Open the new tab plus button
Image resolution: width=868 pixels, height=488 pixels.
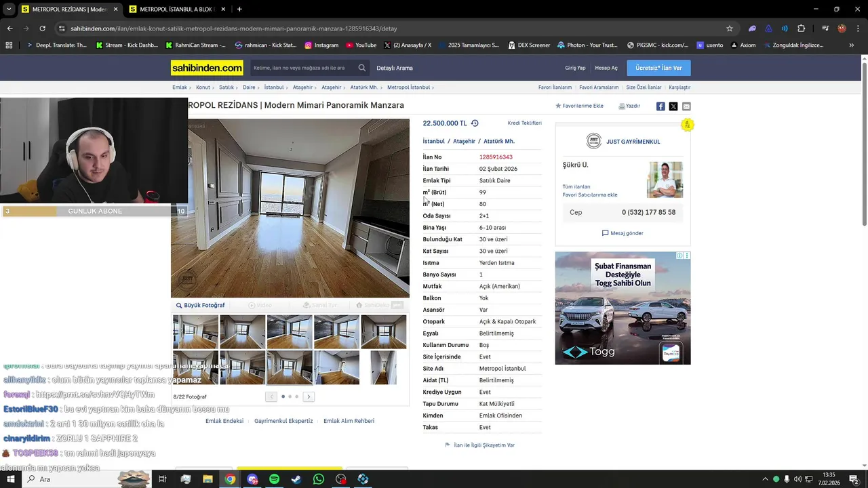pyautogui.click(x=239, y=9)
